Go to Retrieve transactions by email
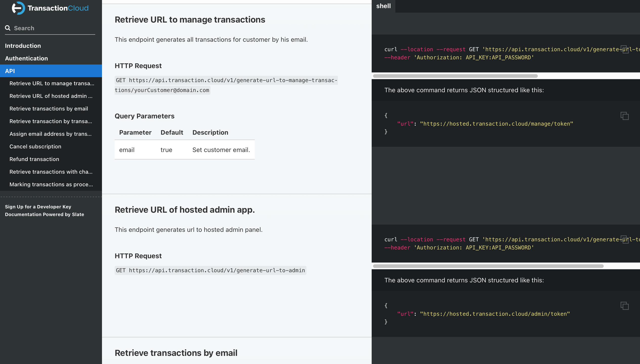The height and width of the screenshot is (364, 640). (49, 109)
